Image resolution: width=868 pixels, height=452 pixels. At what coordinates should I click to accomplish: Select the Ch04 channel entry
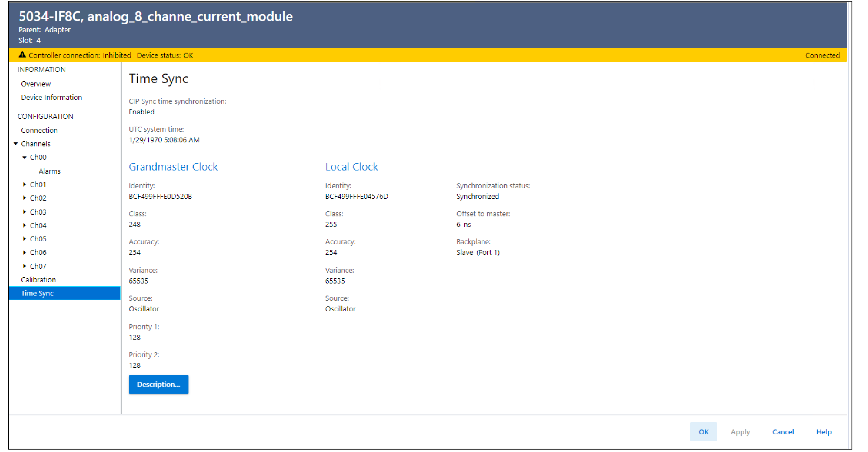click(38, 225)
